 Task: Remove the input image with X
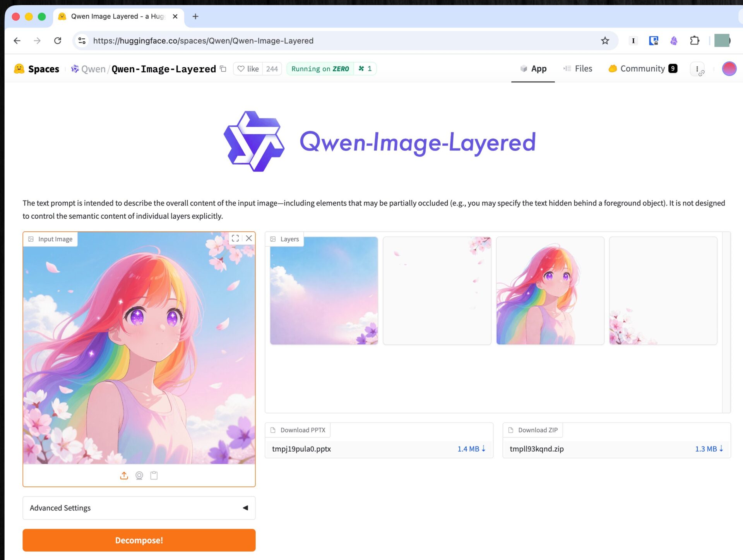click(249, 238)
